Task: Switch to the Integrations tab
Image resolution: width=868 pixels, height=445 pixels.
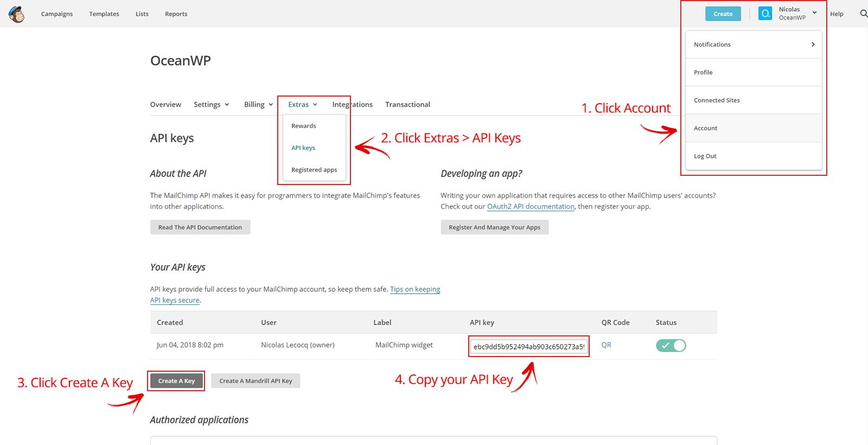Action: [x=352, y=105]
